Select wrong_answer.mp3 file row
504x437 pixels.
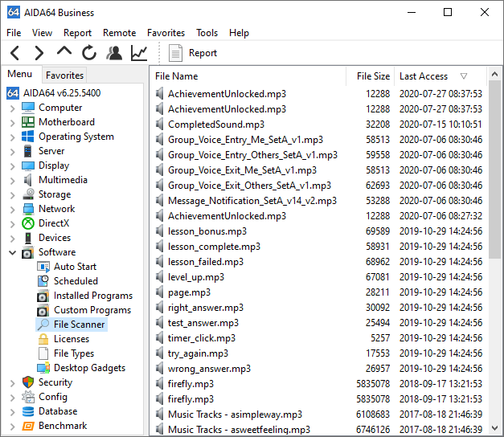pos(318,369)
